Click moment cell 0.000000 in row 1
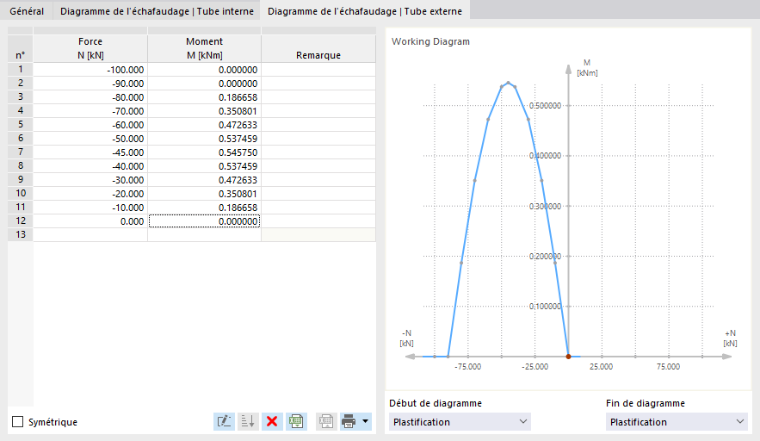This screenshot has width=760, height=441. (x=204, y=70)
